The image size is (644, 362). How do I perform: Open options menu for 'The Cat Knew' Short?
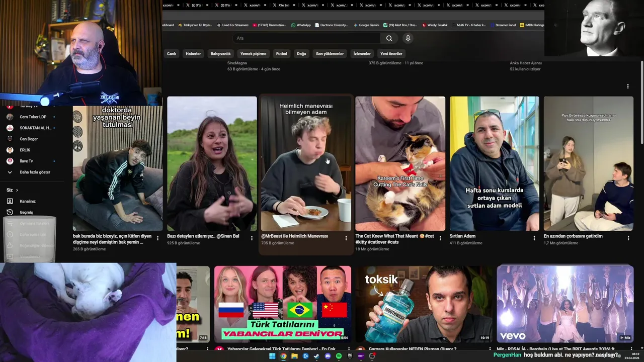(440, 238)
